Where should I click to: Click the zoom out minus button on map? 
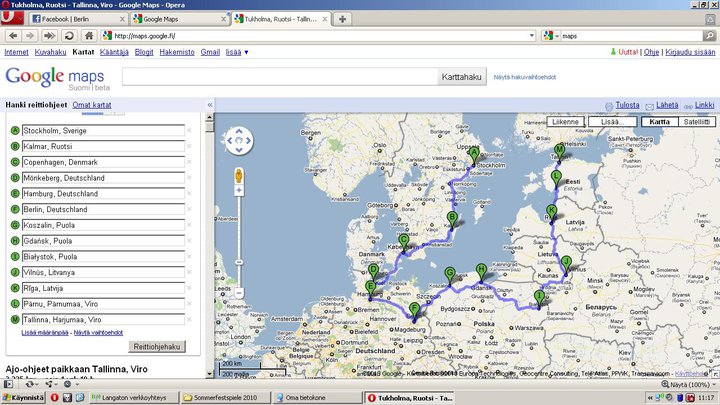tap(239, 294)
